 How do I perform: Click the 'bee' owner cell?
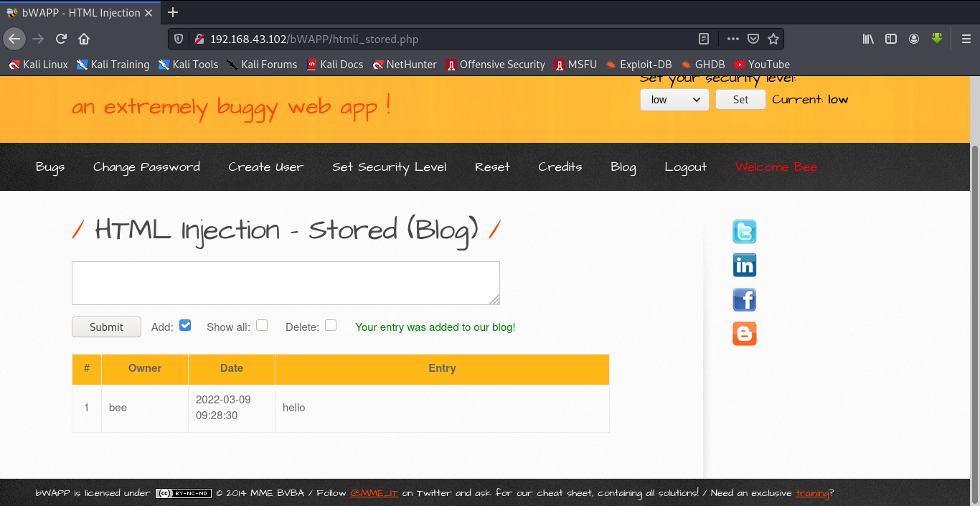(x=145, y=408)
